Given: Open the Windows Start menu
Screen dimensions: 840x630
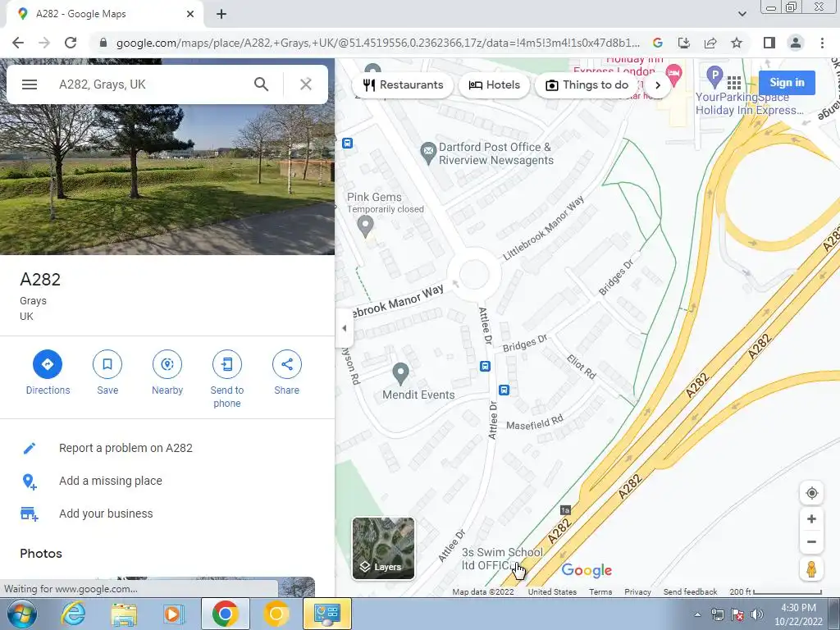Looking at the screenshot, I should tap(21, 614).
